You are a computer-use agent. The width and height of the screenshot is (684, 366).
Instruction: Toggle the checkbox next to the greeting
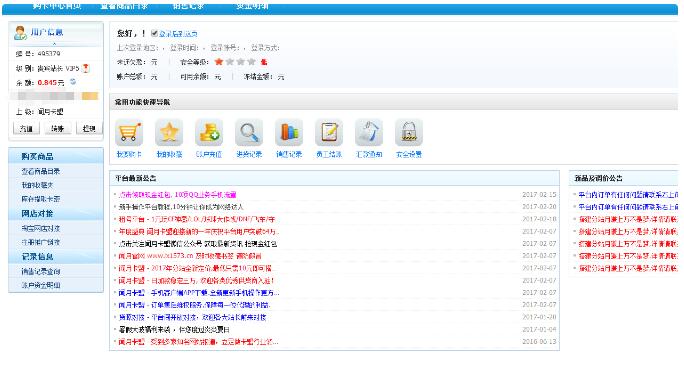click(154, 33)
